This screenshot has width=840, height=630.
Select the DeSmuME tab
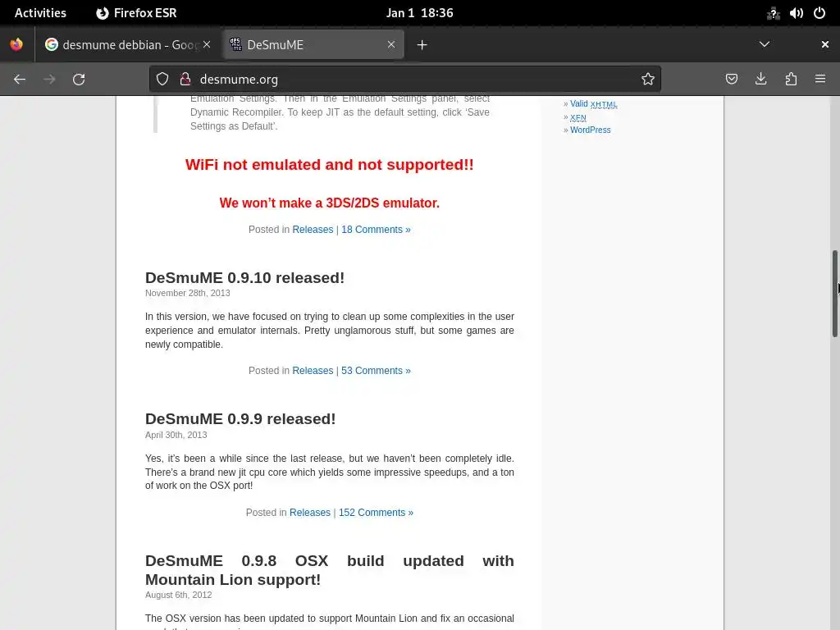coord(313,44)
